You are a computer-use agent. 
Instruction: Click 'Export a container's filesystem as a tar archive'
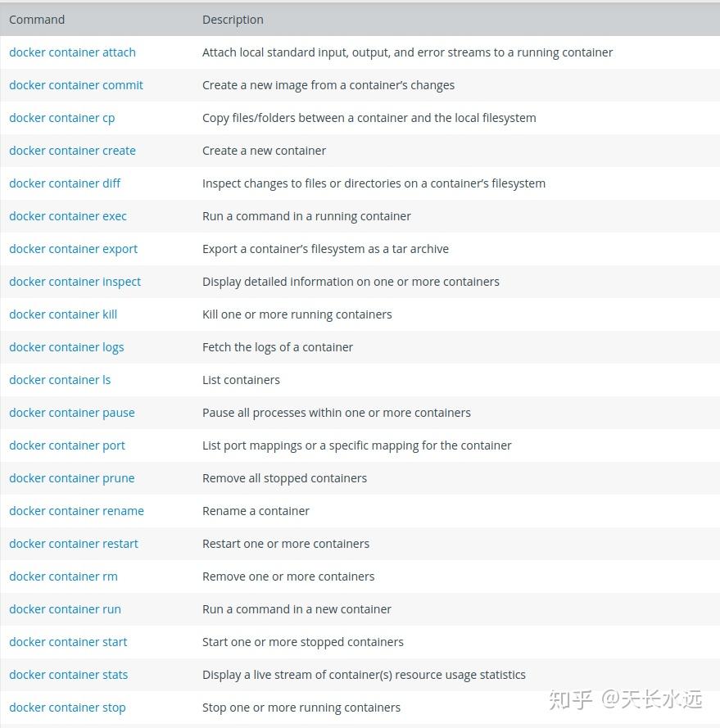click(326, 249)
